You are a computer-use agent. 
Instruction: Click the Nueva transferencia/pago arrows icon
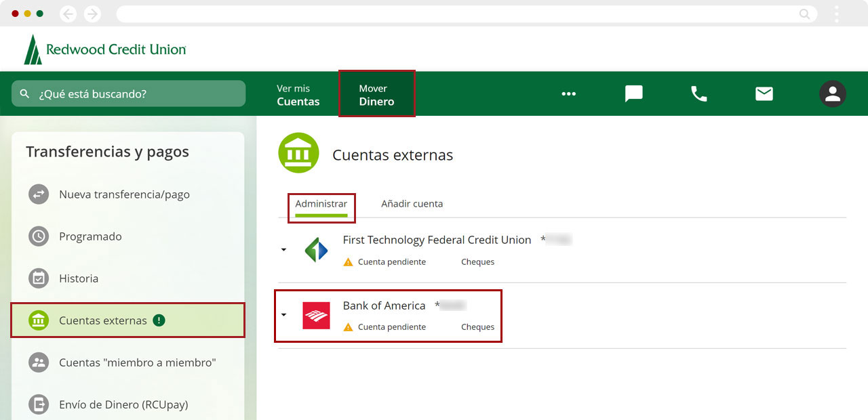[x=39, y=194]
